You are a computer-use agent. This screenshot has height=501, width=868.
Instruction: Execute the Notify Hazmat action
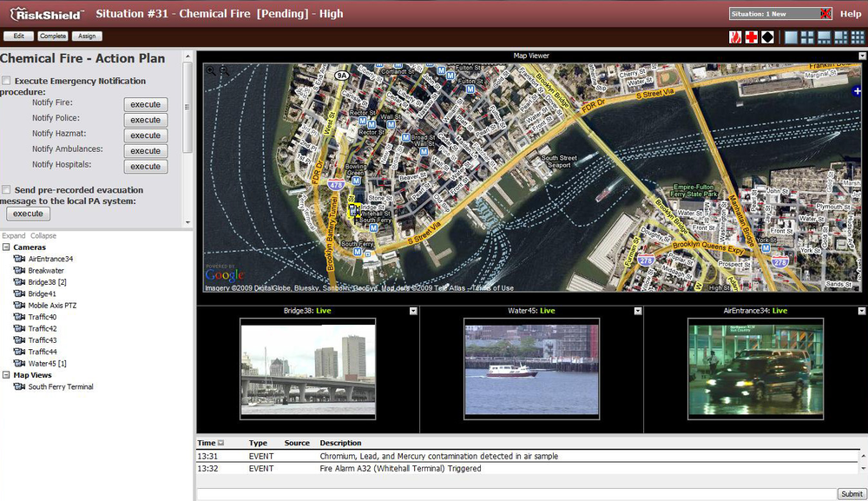(145, 135)
